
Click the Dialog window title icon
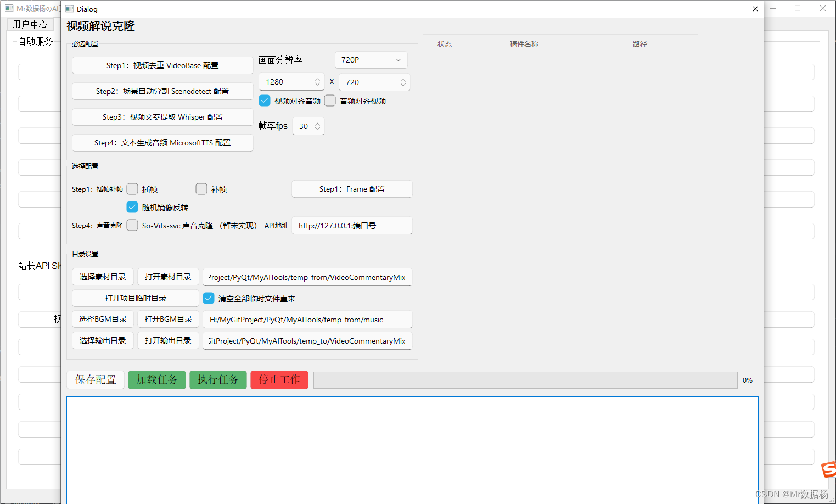(70, 9)
